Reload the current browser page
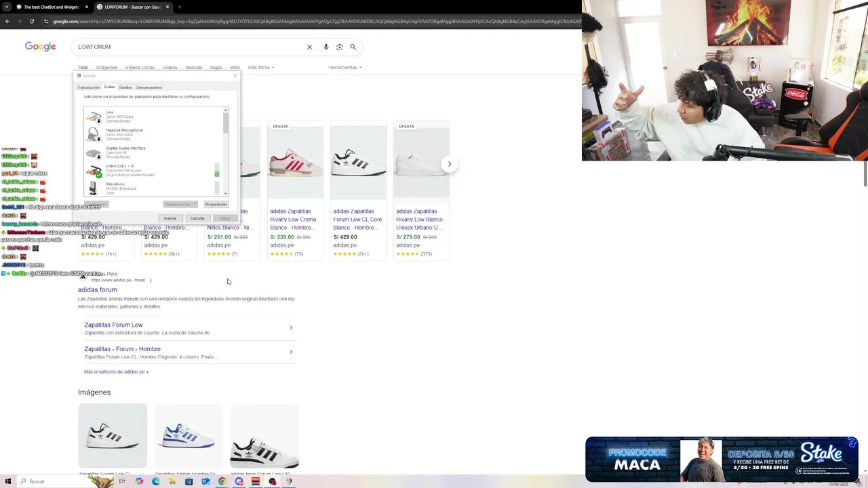Screen dimensions: 868x488 31,21
